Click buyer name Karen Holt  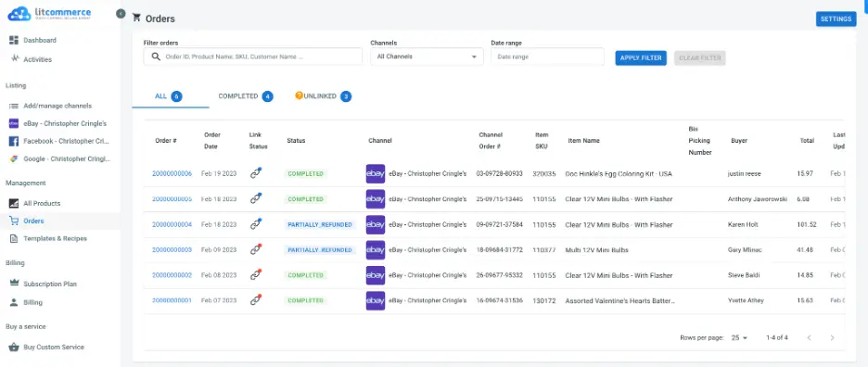743,224
